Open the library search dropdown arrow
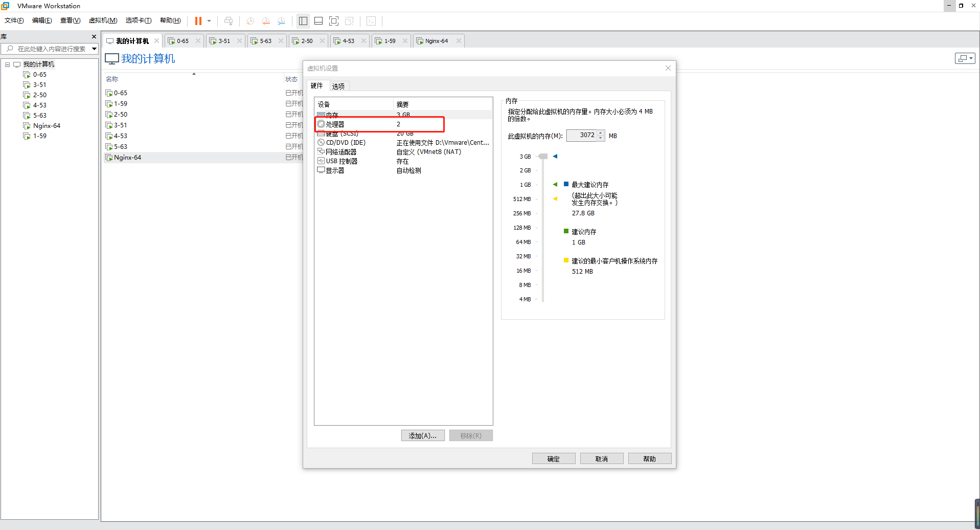Screen dimensions: 980x530 (95, 49)
